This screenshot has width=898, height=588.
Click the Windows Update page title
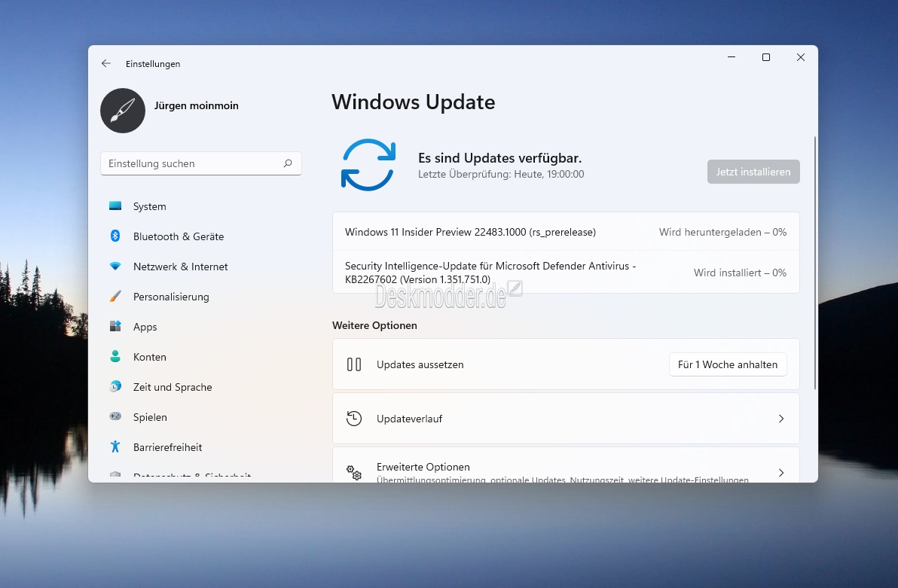click(x=414, y=102)
